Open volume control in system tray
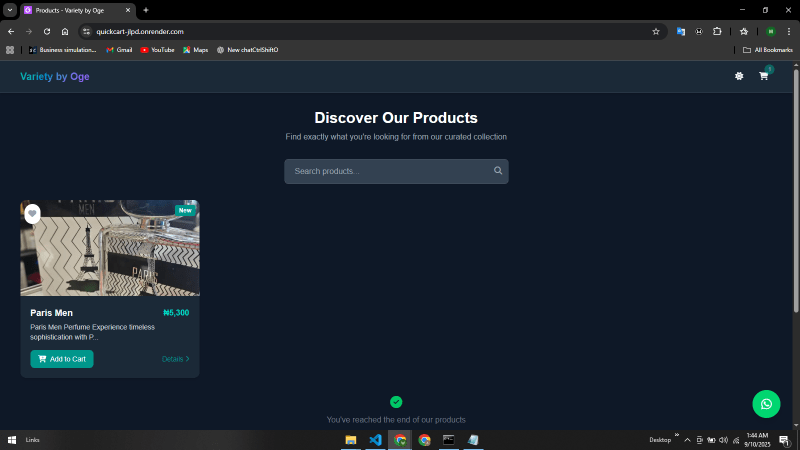 pos(723,440)
